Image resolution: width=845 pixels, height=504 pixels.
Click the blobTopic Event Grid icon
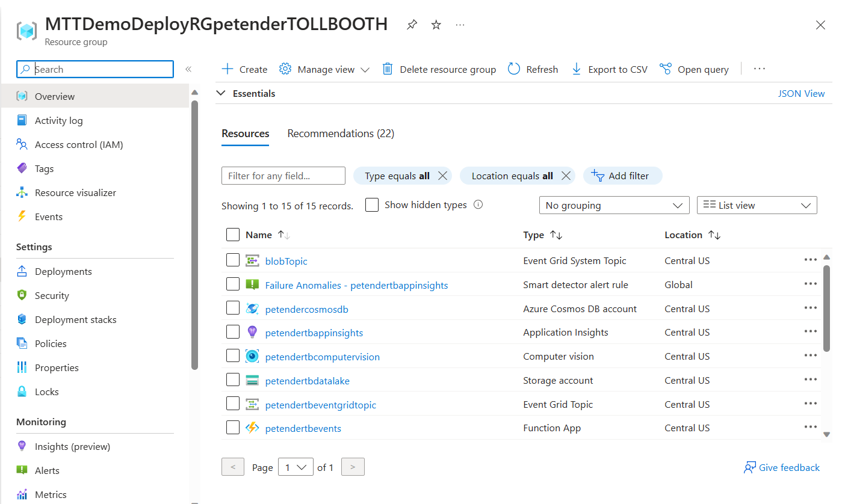click(252, 261)
